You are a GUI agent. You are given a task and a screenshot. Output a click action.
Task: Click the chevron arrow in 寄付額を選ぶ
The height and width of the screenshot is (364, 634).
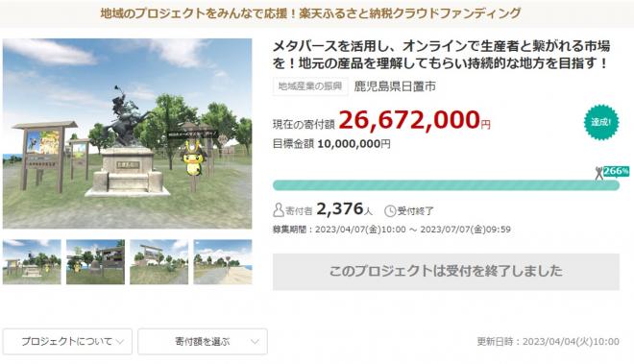255,342
